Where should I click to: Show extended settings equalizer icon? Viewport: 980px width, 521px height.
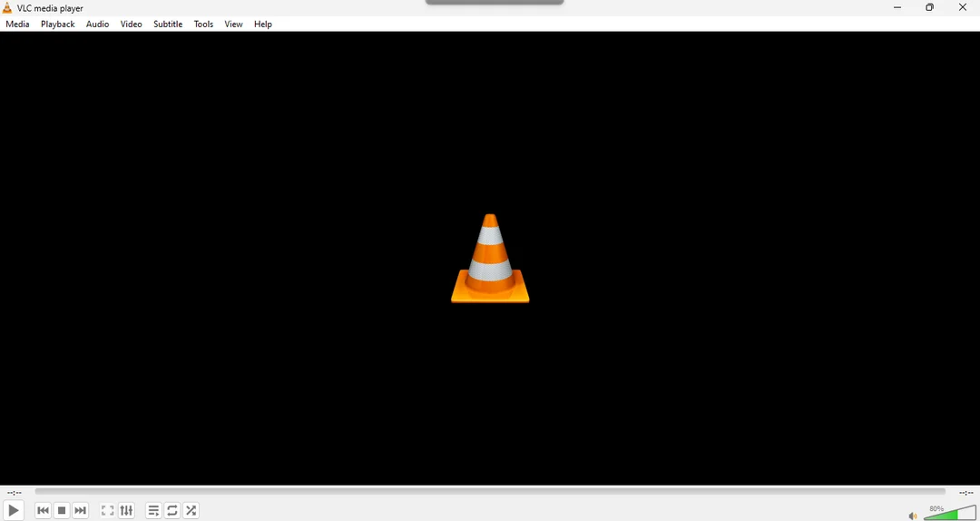126,510
